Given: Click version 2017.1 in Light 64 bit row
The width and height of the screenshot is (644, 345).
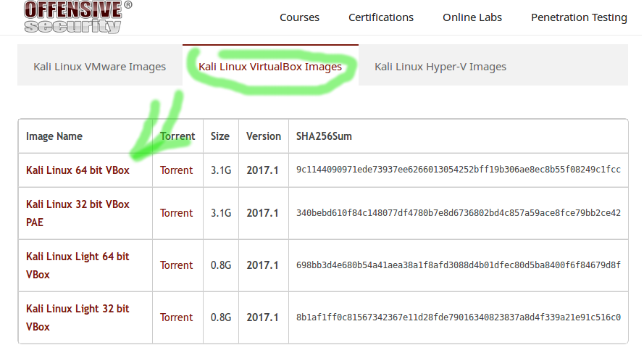Looking at the screenshot, I should coord(262,265).
